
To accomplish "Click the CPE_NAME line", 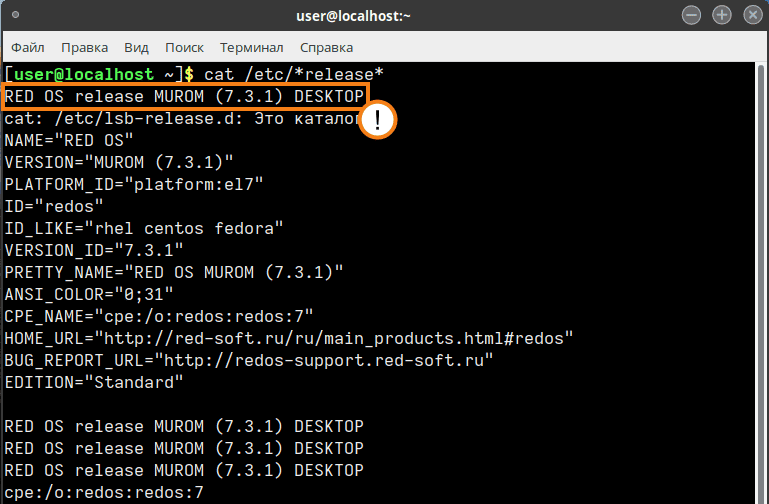I will (x=158, y=317).
